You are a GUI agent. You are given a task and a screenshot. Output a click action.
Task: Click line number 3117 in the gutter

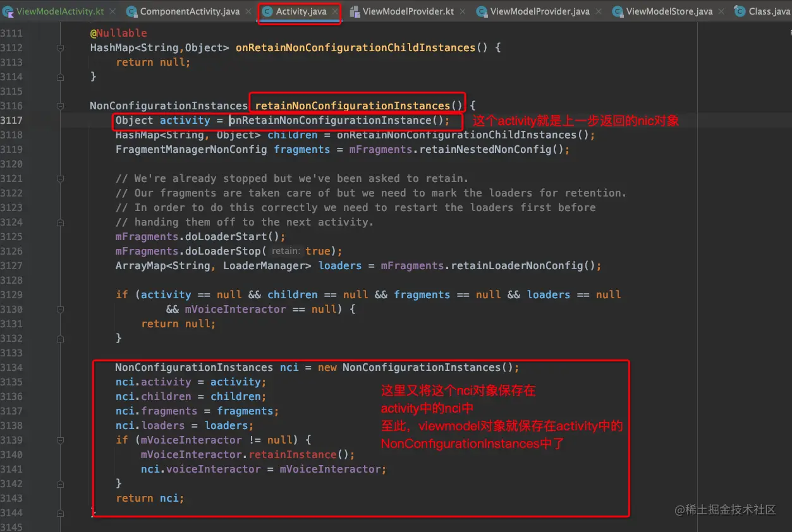pyautogui.click(x=11, y=120)
